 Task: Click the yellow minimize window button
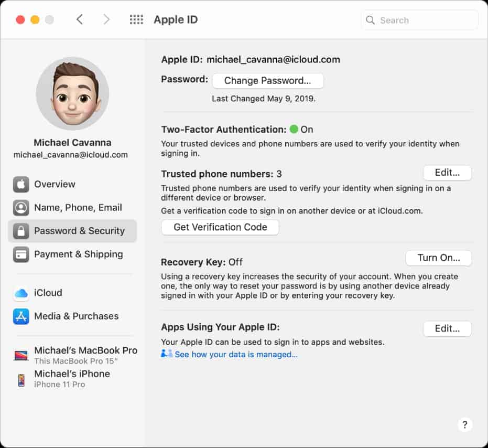pos(35,20)
